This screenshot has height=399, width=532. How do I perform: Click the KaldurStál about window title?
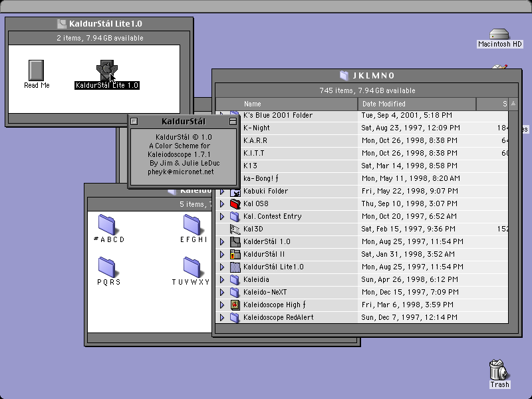pyautogui.click(x=184, y=122)
